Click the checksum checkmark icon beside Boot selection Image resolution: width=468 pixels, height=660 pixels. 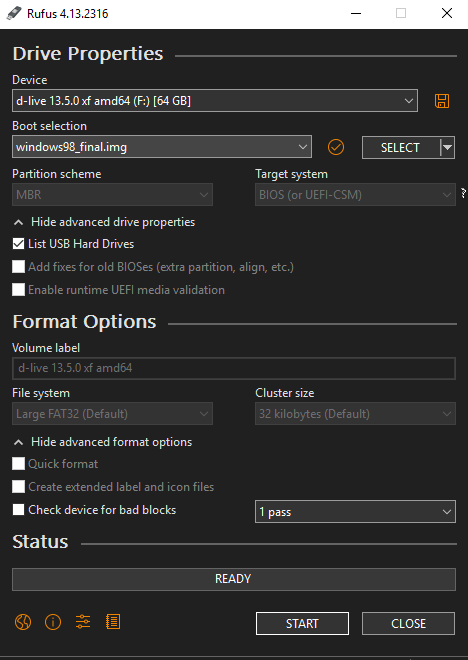click(336, 147)
